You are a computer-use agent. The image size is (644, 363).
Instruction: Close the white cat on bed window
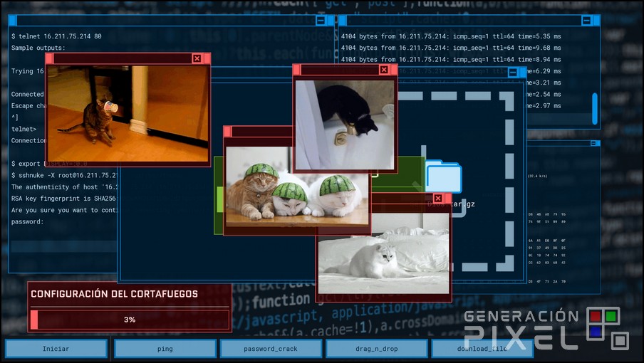click(437, 199)
